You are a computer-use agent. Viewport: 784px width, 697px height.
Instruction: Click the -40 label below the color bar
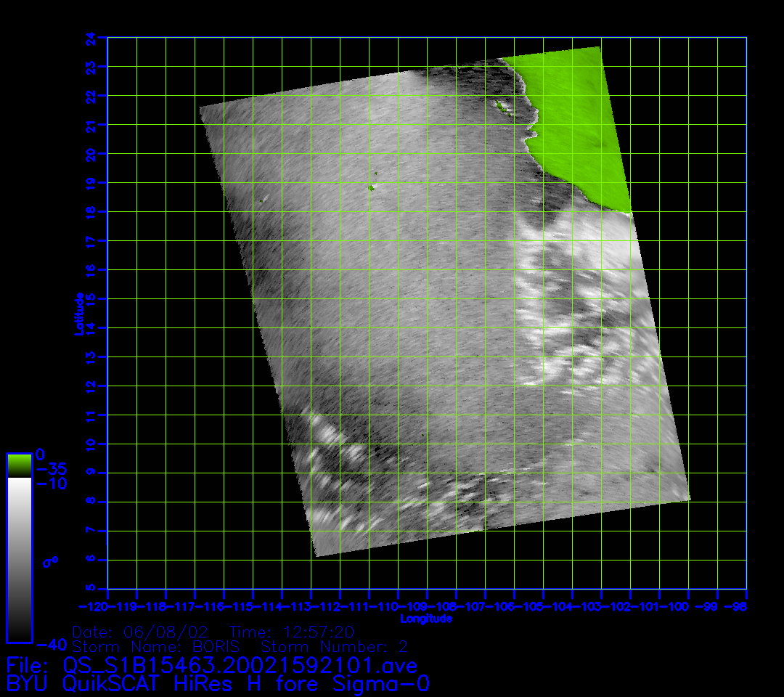(x=51, y=645)
